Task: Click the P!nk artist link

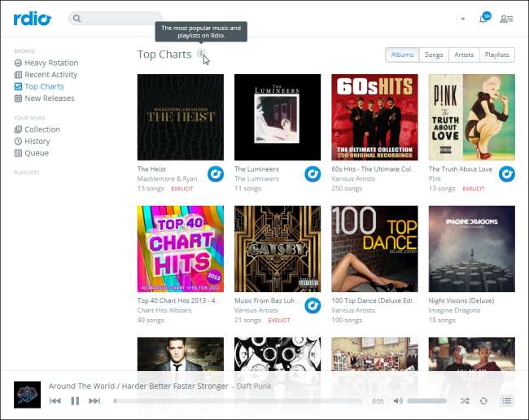Action: [x=435, y=179]
